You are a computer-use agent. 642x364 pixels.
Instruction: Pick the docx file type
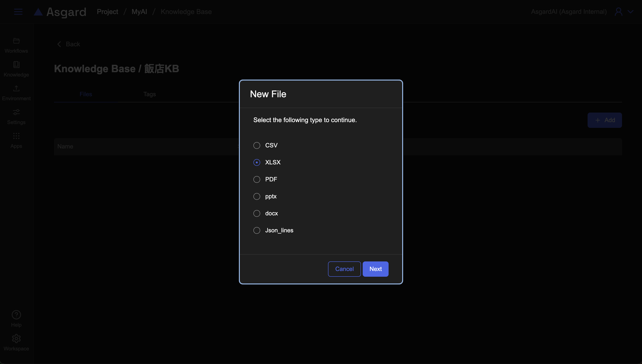click(x=257, y=213)
